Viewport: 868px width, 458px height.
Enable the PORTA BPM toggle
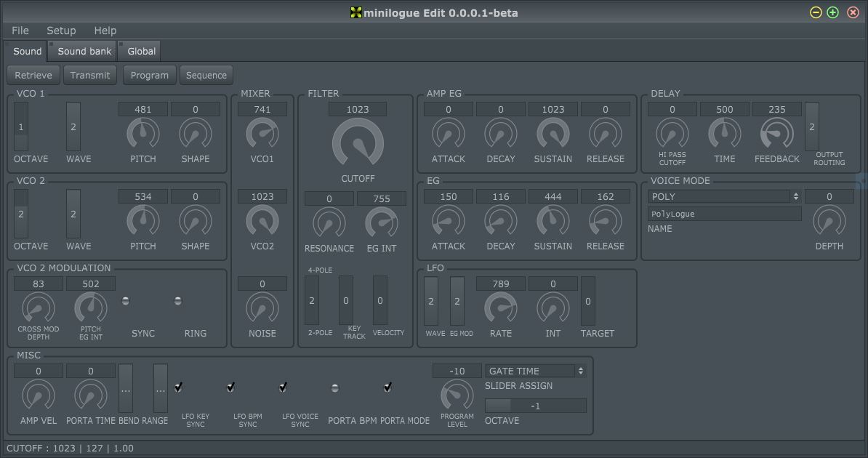(335, 388)
